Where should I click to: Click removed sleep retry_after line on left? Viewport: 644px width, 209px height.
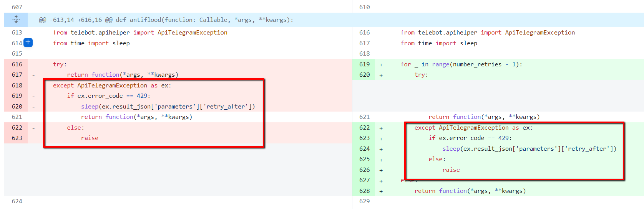pos(168,107)
